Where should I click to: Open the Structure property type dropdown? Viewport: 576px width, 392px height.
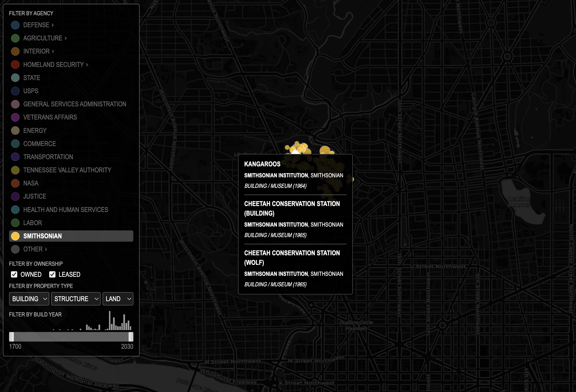(76, 299)
